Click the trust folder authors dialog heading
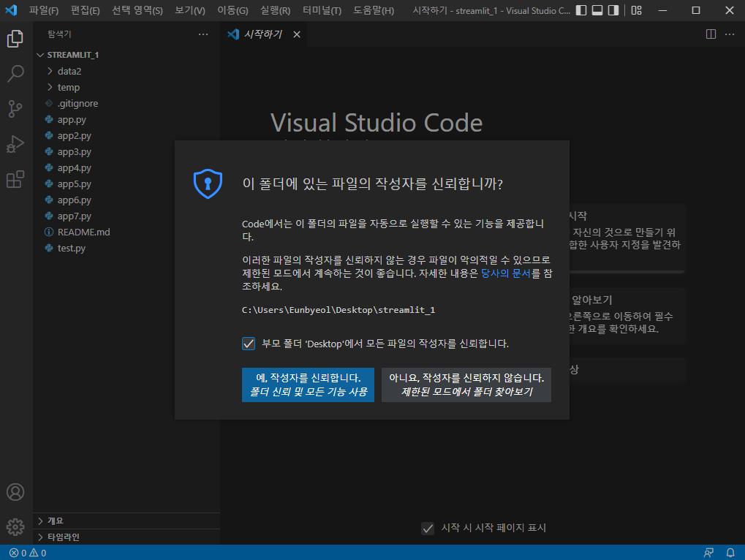Image resolution: width=745 pixels, height=560 pixels. coord(373,183)
